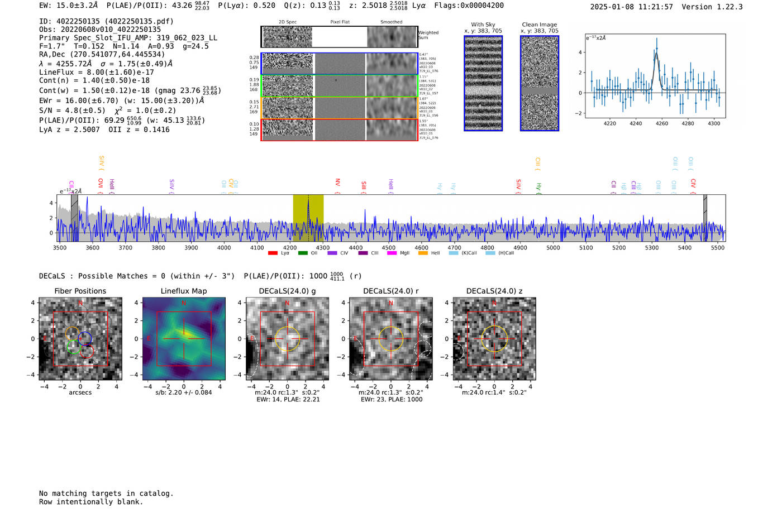Screen dimensions: 782x532
Task: Click the LineFlux = 8.00(±1.60)e-17 text
Action: coord(97,72)
